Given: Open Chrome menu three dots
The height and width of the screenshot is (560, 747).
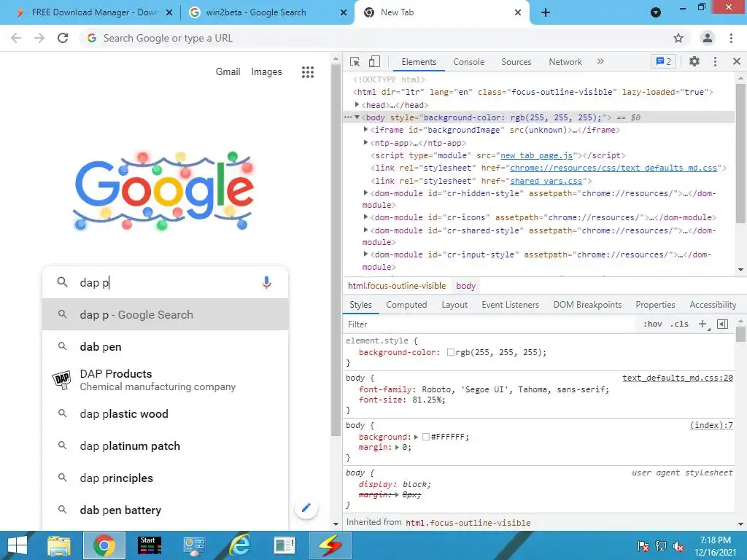Looking at the screenshot, I should [731, 38].
